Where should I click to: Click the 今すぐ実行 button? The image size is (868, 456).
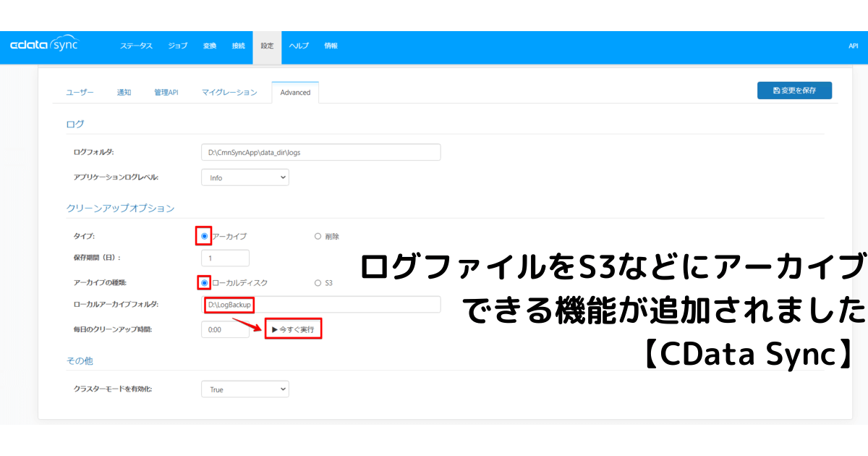[x=293, y=329]
